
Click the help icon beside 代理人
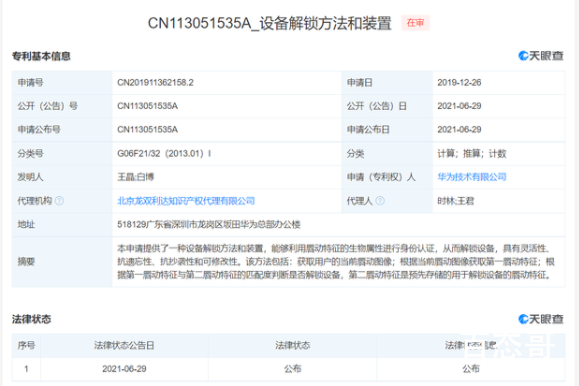380,201
